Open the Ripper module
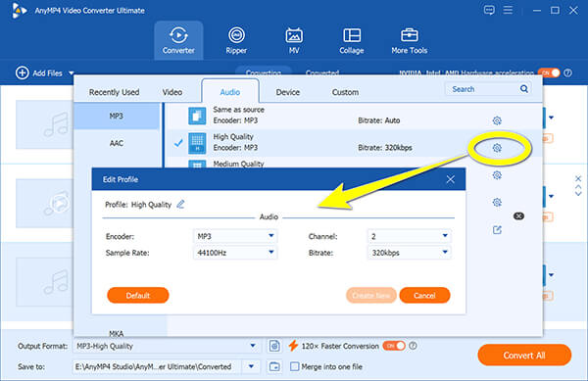Viewport: 588px width, 381px height. pos(236,40)
